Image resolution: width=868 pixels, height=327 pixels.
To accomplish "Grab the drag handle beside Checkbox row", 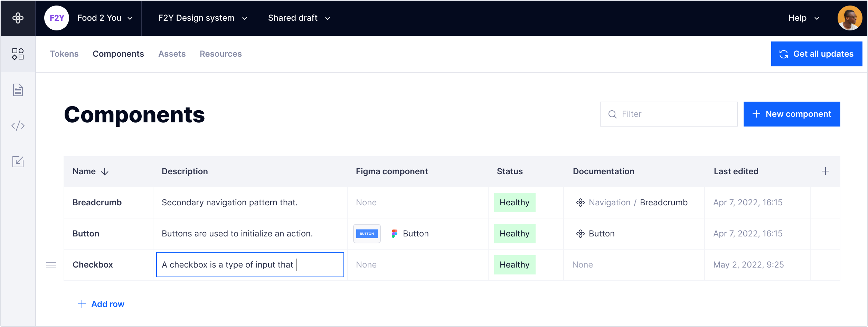I will tap(51, 265).
